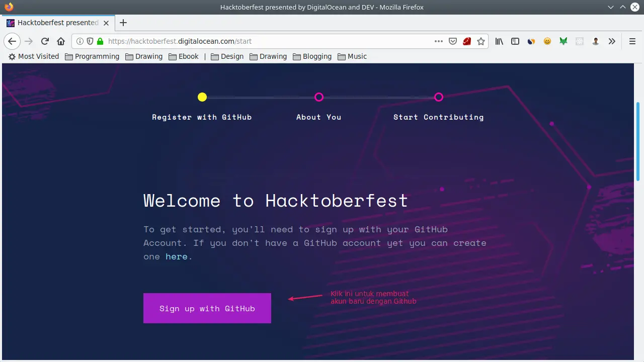Minimize window using the title bar chevron
Screen dimensions: 644x362
611,7
